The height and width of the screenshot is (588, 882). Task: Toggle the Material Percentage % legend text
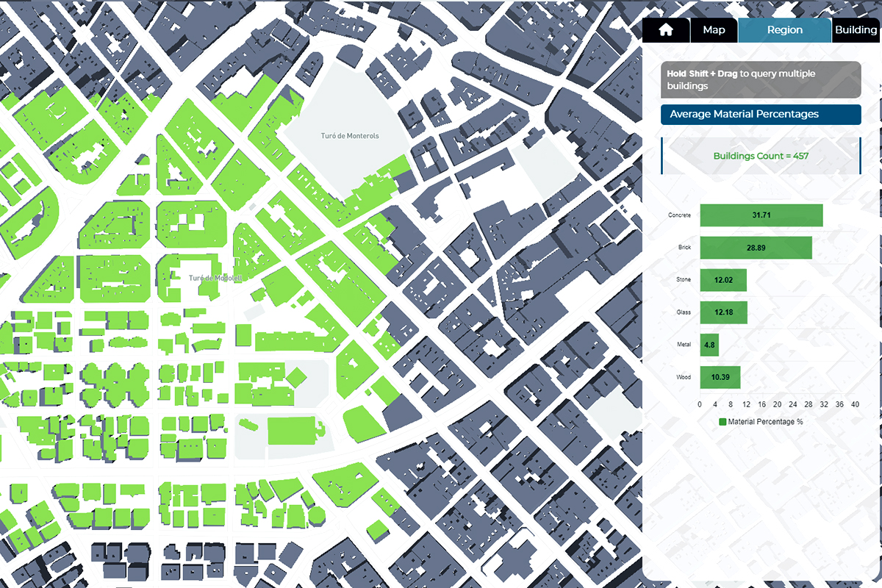click(x=765, y=422)
